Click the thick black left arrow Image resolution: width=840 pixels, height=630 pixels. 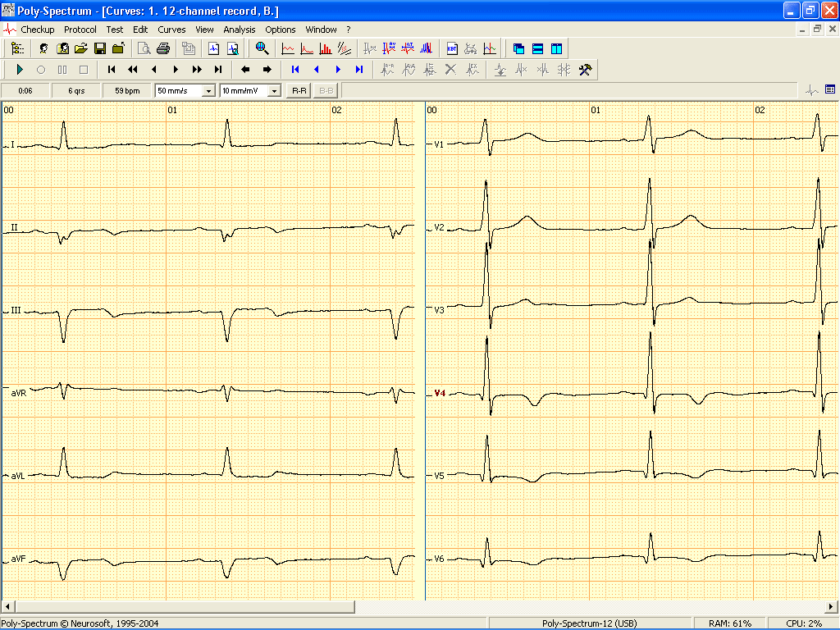tap(245, 70)
